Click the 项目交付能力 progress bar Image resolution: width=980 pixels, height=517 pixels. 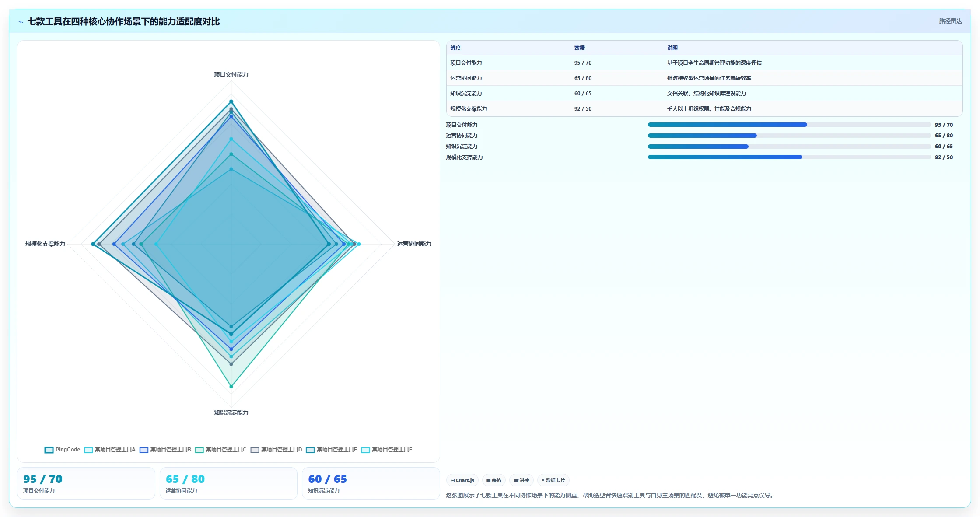click(x=789, y=125)
